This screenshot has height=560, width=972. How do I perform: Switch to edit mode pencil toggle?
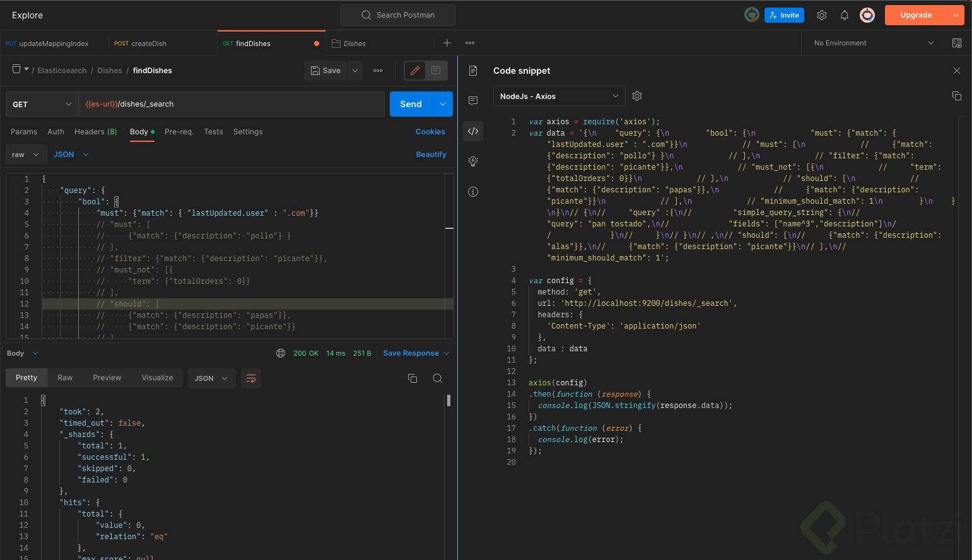pos(415,71)
